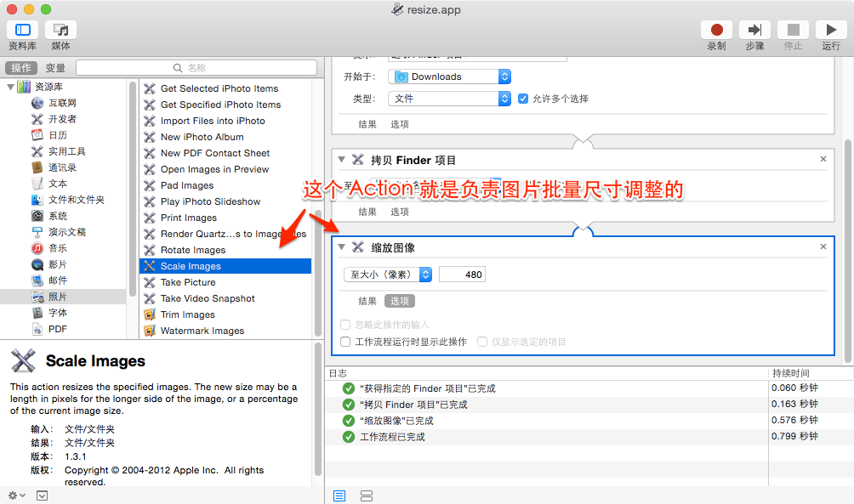Switch to variables view in log bar

coord(367,496)
